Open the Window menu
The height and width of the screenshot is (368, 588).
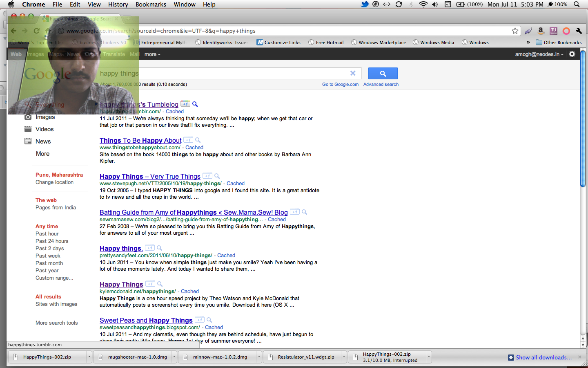click(185, 4)
